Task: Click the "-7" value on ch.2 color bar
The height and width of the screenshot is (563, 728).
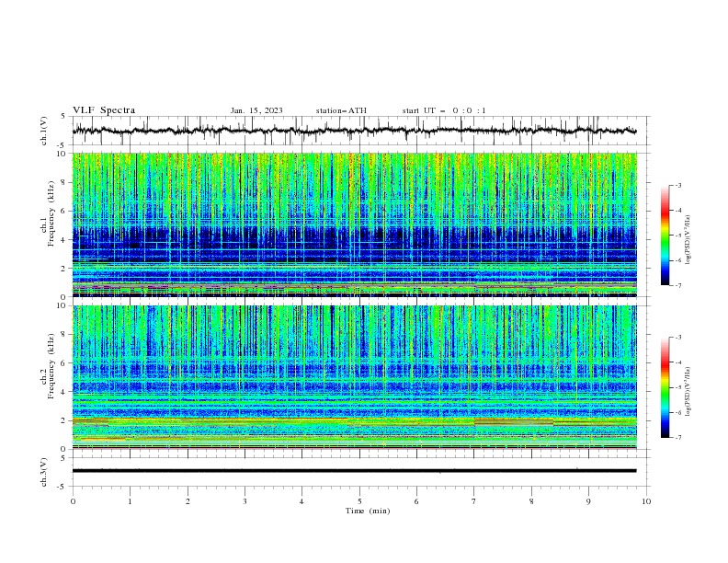Action: [677, 438]
